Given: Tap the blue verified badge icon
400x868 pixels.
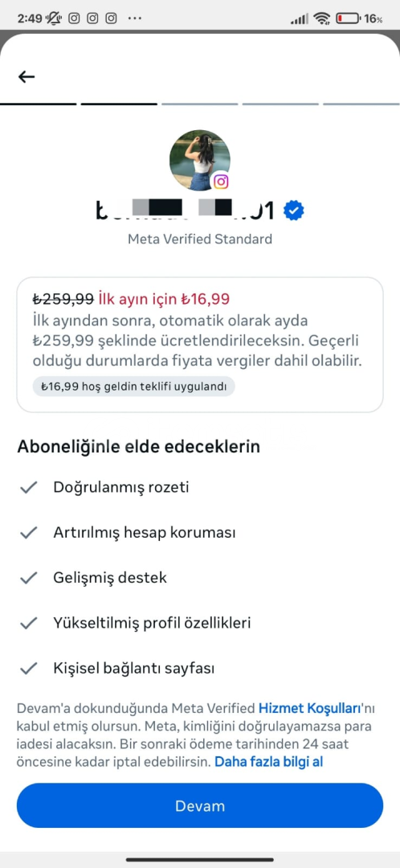Looking at the screenshot, I should (x=293, y=211).
